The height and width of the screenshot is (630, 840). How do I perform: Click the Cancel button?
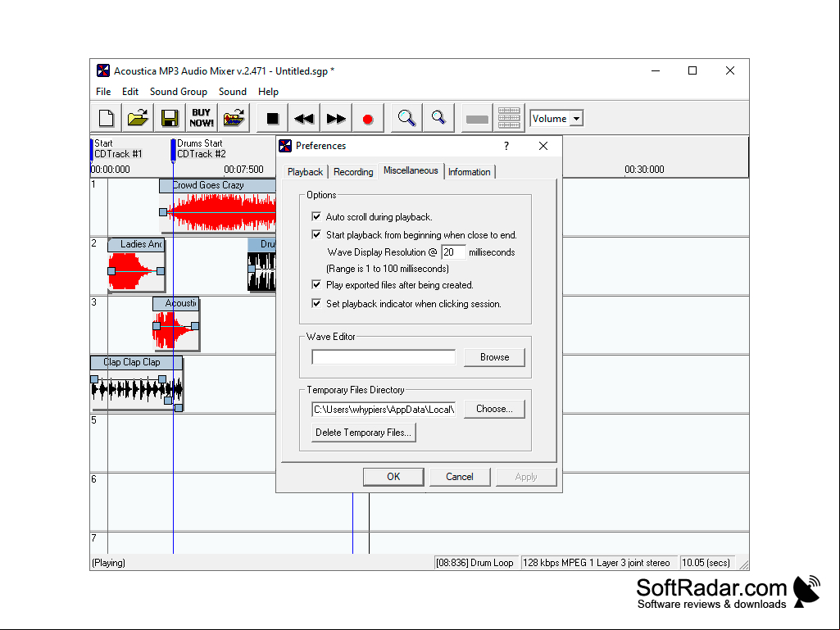pyautogui.click(x=460, y=477)
